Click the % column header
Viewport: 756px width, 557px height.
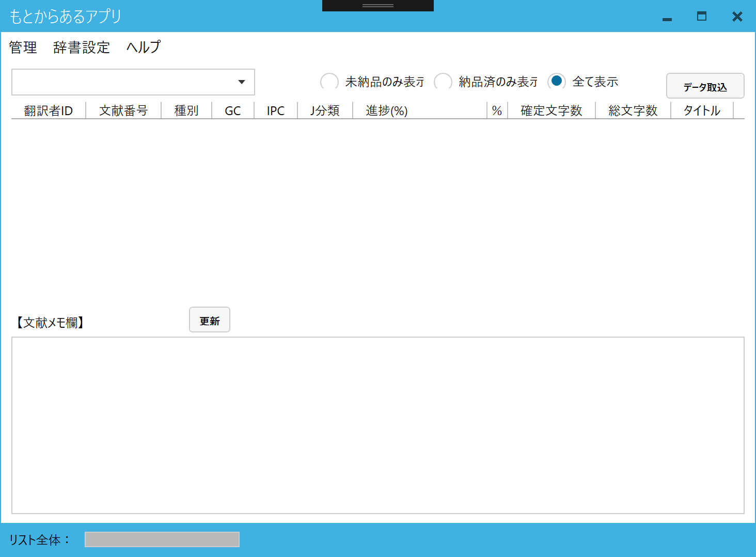[497, 110]
